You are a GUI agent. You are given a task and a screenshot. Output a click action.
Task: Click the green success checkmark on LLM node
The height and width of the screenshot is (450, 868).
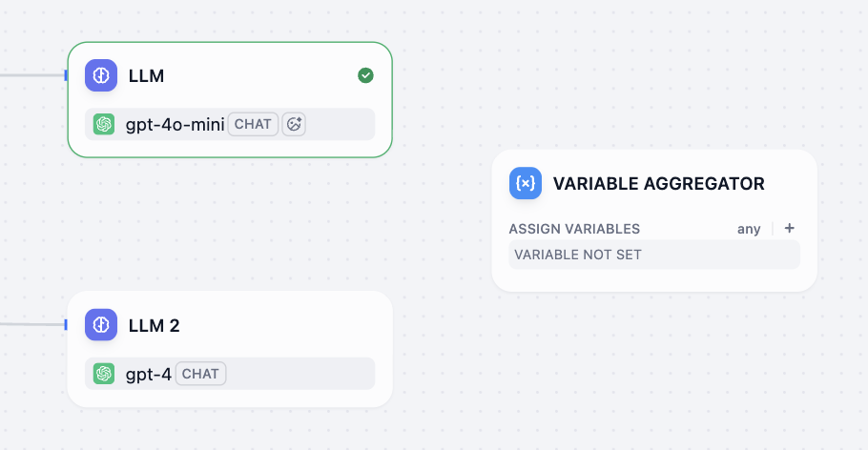point(365,75)
